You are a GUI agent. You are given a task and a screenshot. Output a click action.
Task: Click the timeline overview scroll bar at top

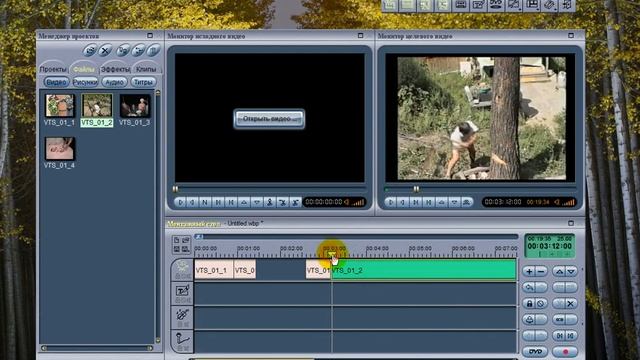pyautogui.click(x=356, y=237)
